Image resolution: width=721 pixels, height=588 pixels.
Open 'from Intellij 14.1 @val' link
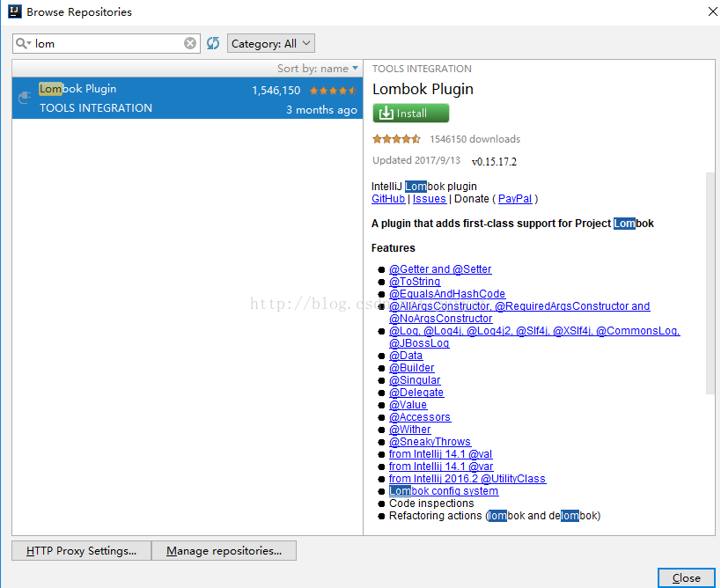440,454
